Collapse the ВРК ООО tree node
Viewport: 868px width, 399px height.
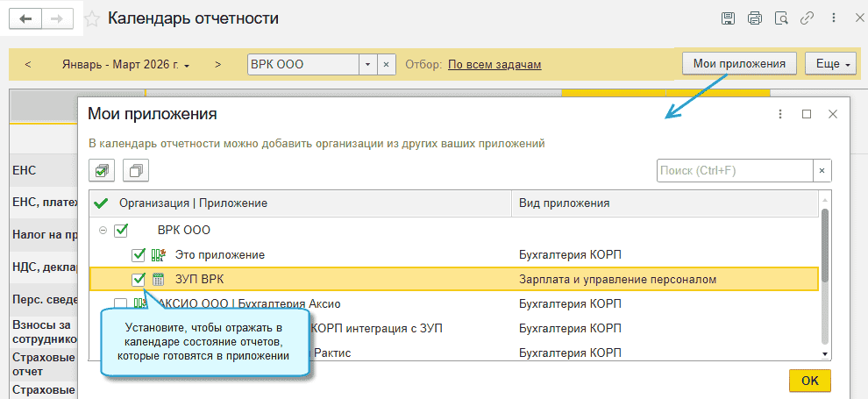coord(103,231)
